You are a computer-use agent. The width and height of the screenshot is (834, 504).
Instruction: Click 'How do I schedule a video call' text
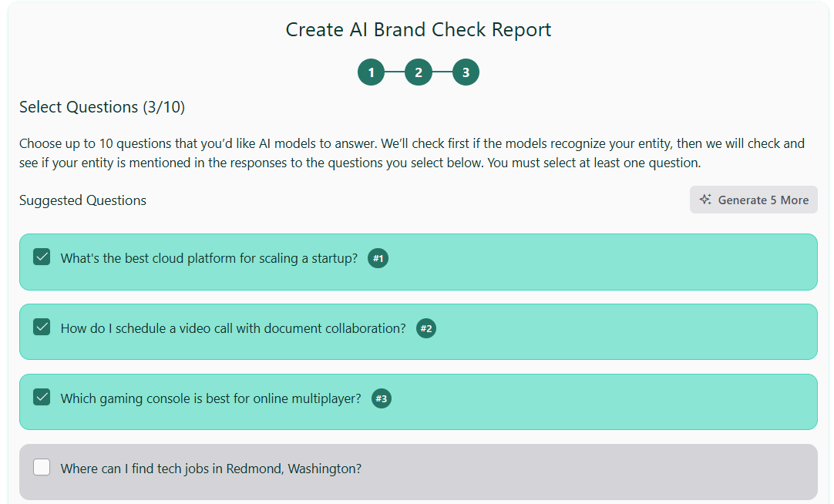233,328
